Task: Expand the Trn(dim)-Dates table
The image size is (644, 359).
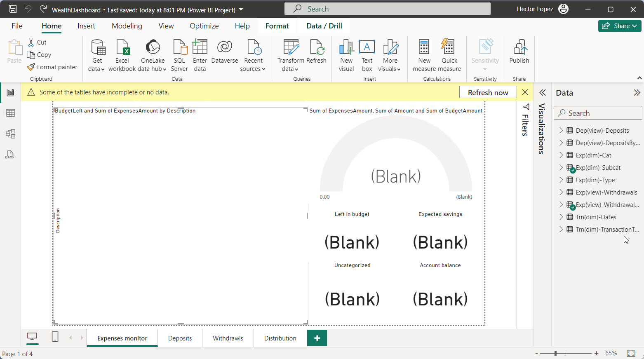Action: point(561,217)
